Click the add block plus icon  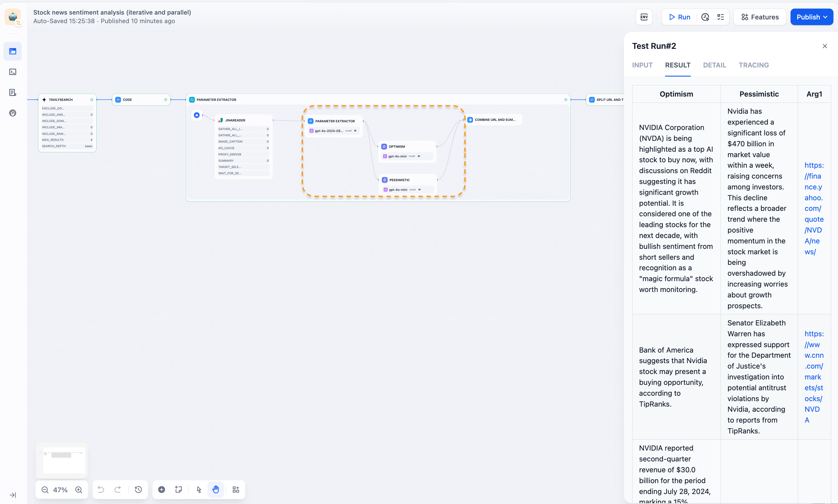click(x=162, y=489)
